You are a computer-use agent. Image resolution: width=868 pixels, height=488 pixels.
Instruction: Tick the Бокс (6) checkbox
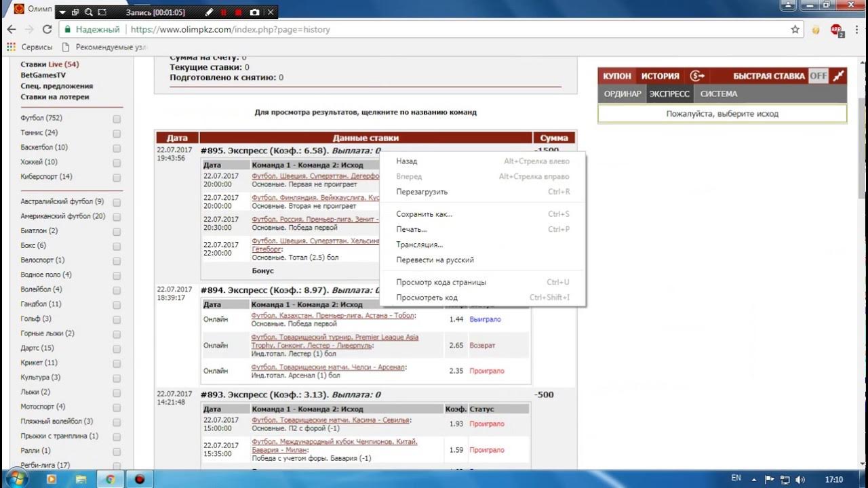click(x=117, y=247)
